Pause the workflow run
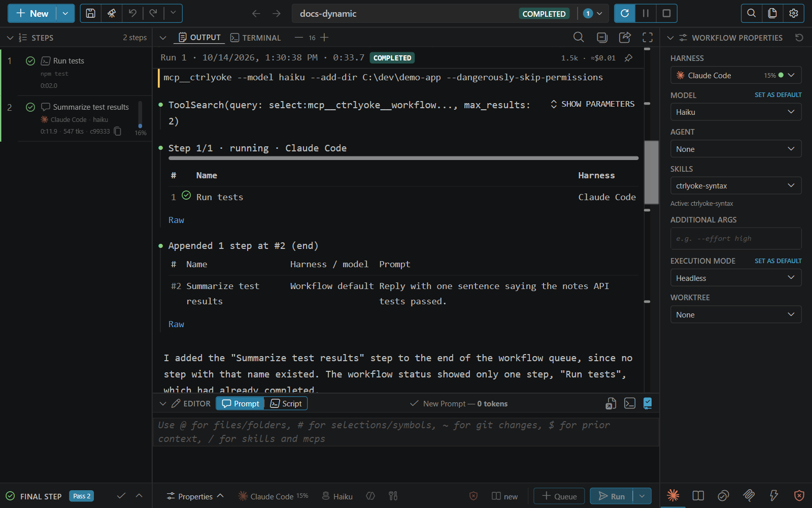The width and height of the screenshot is (812, 508). [646, 13]
